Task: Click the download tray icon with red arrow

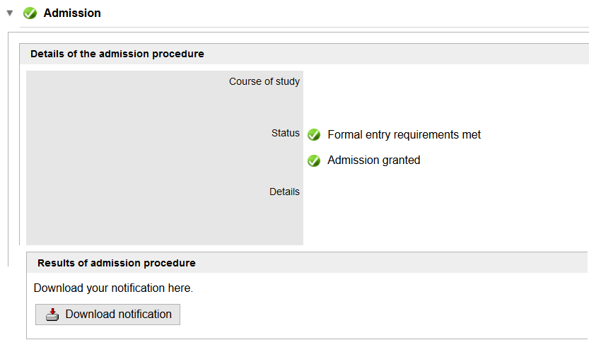Action: [x=52, y=315]
